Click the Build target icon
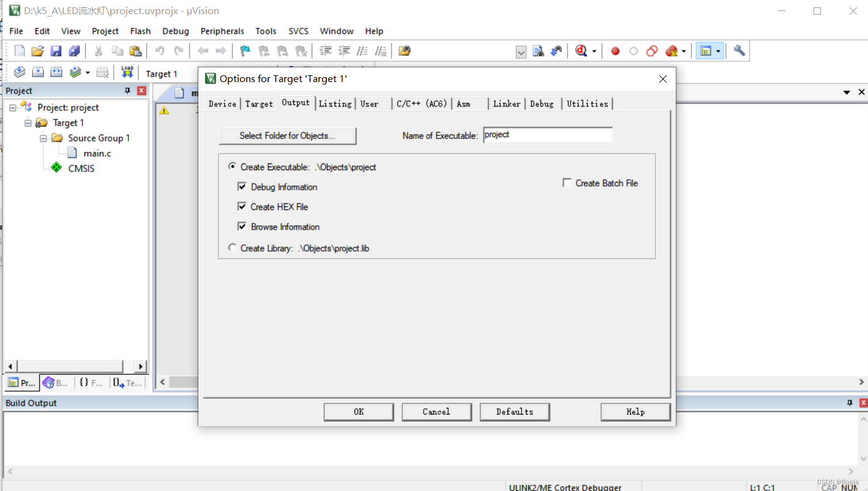868x491 pixels. [x=38, y=72]
